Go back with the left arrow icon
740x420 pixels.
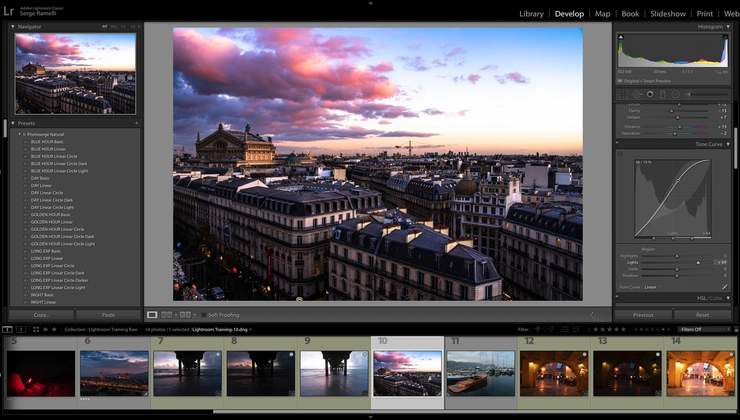[45, 329]
